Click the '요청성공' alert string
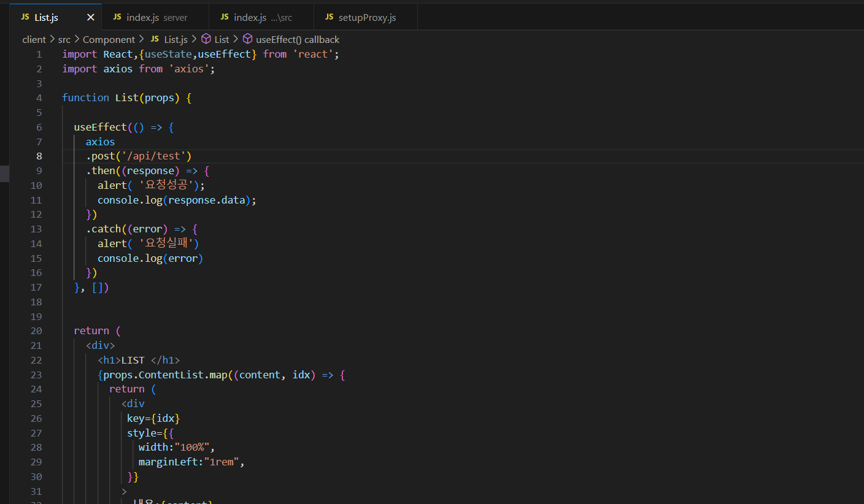The height and width of the screenshot is (504, 864). pyautogui.click(x=165, y=185)
